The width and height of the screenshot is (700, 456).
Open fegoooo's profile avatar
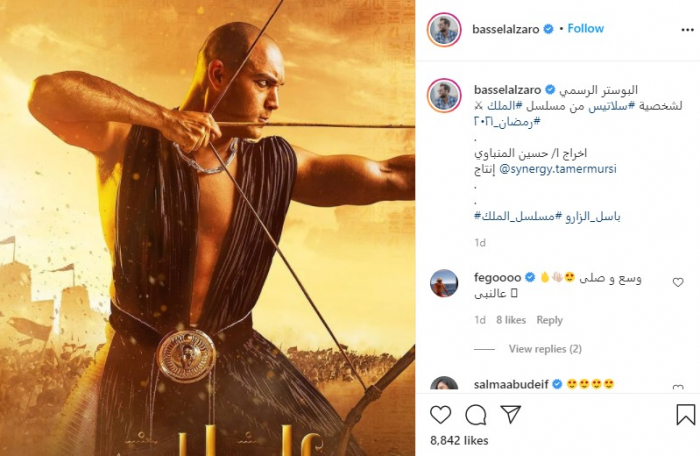point(444,283)
